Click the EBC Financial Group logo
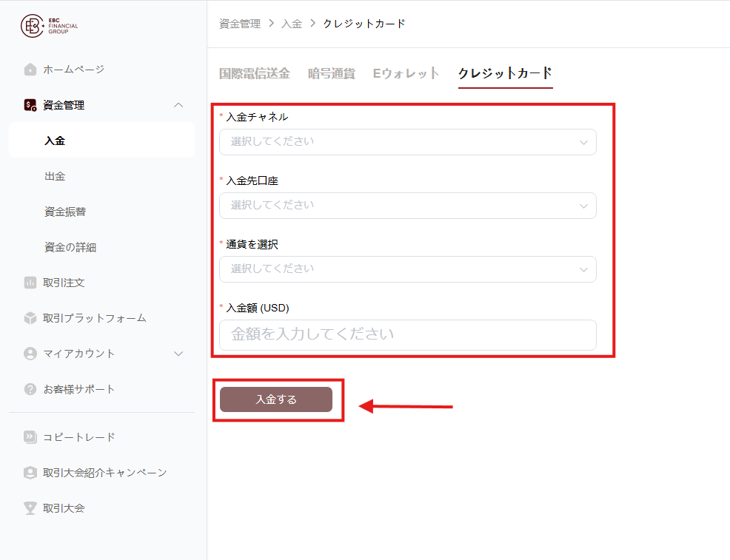Viewport: 730px width, 560px height. [50, 26]
